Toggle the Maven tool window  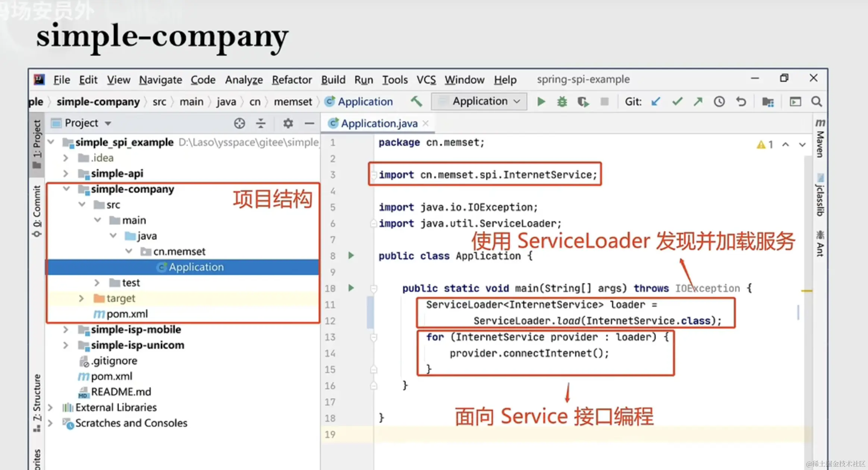(820, 139)
